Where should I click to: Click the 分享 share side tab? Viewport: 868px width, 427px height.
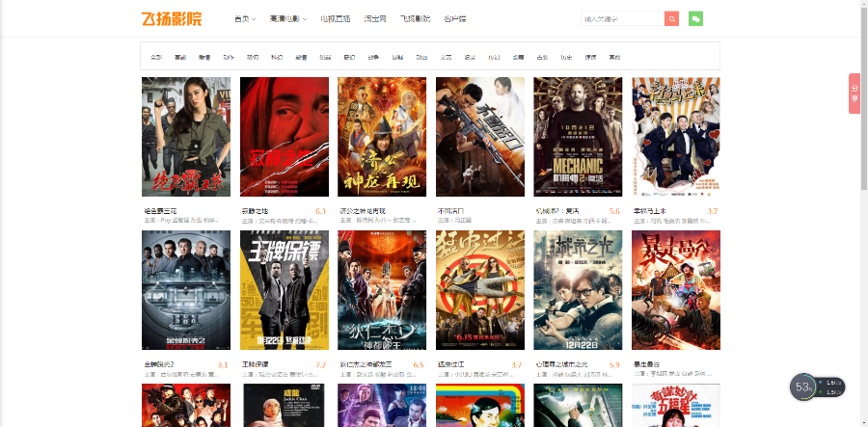[x=854, y=93]
